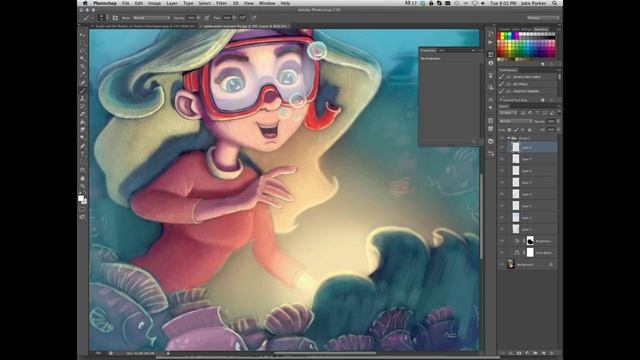
Task: Select the Hand tool
Action: coord(83,178)
